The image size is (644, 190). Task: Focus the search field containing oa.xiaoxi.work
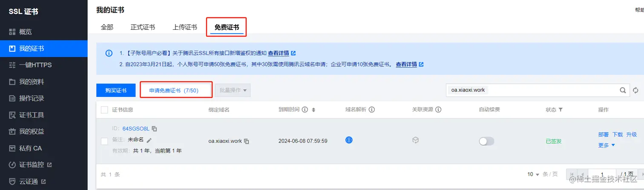[532, 90]
